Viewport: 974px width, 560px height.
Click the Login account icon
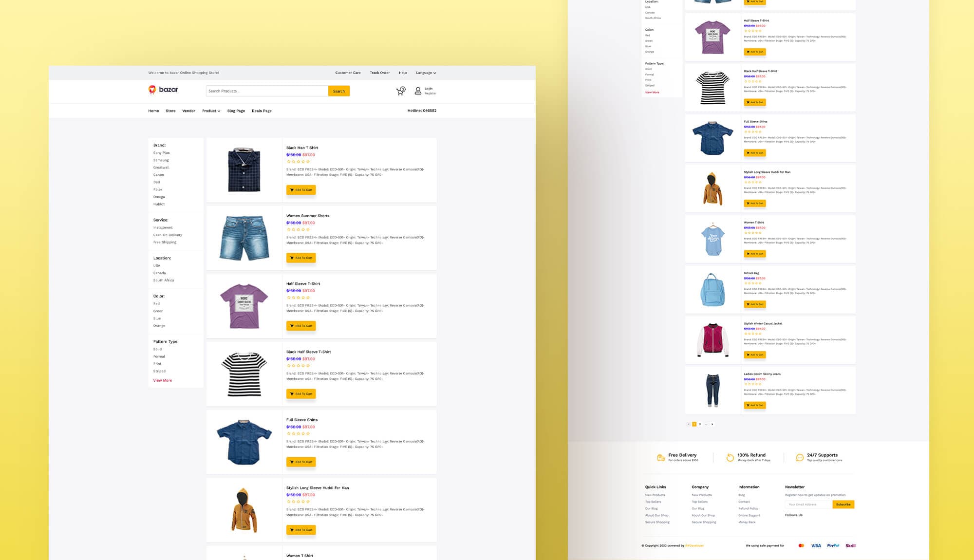click(x=417, y=91)
